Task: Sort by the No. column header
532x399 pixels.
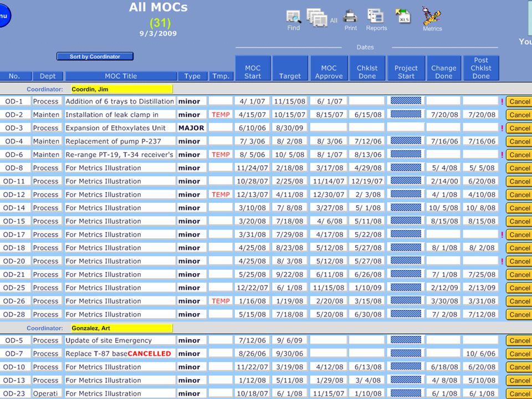Action: pos(14,76)
